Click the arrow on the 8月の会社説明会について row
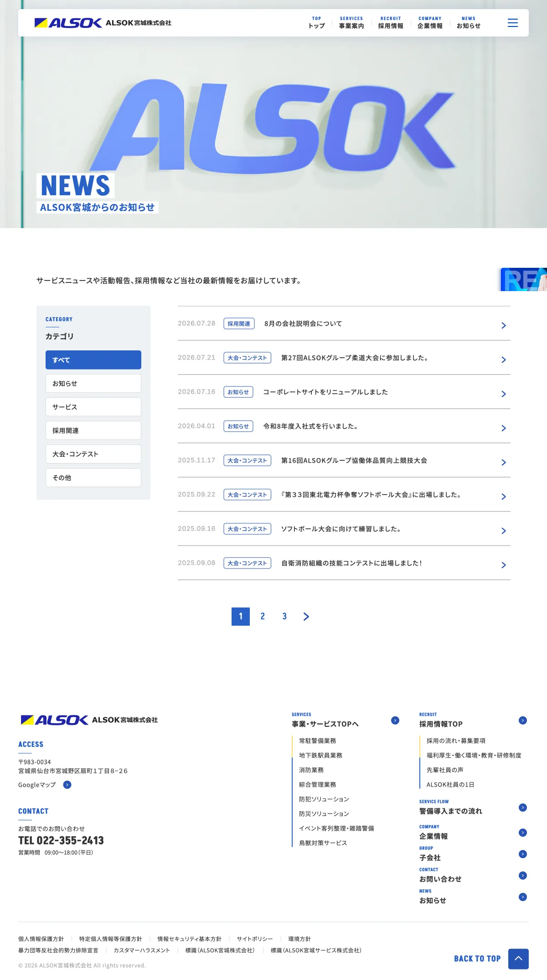This screenshot has height=980, width=547. click(504, 325)
